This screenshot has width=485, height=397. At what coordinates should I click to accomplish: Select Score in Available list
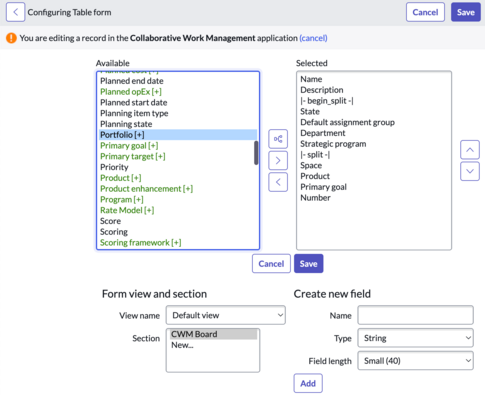(178, 221)
